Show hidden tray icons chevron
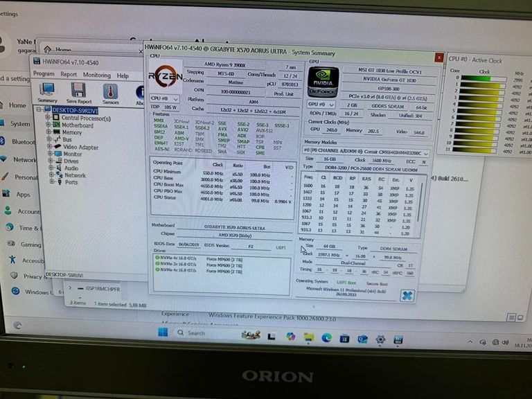This screenshot has height=399, width=532. [470, 342]
